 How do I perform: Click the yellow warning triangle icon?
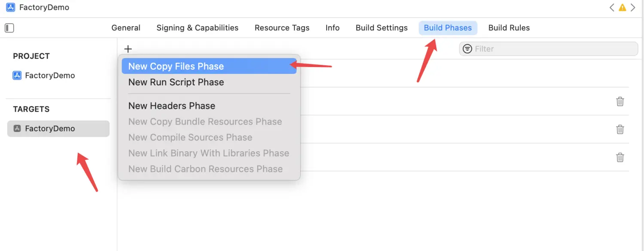(x=622, y=8)
